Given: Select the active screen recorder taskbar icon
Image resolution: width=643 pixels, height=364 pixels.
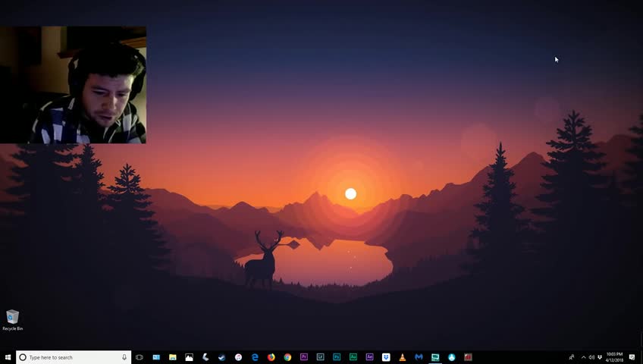Looking at the screenshot, I should point(435,357).
